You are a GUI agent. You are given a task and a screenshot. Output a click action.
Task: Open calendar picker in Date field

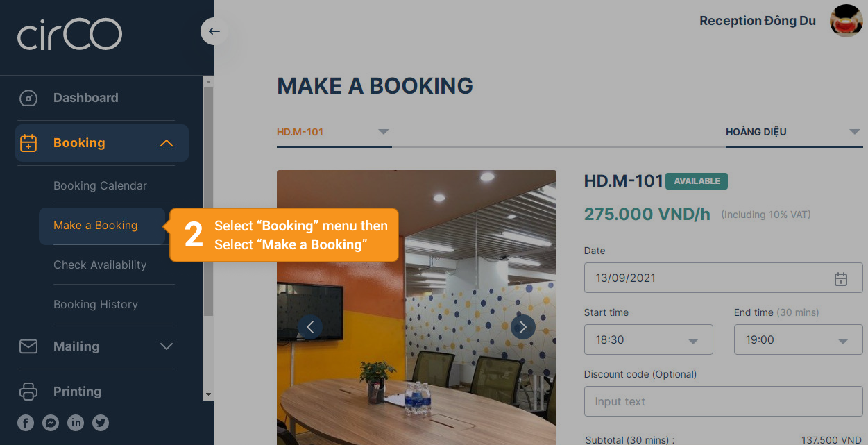point(840,278)
